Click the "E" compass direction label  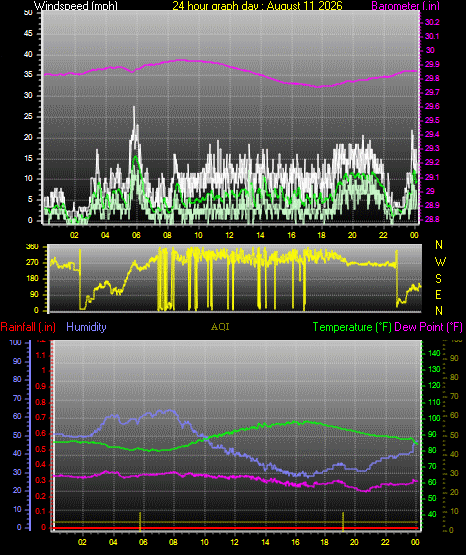pos(438,295)
